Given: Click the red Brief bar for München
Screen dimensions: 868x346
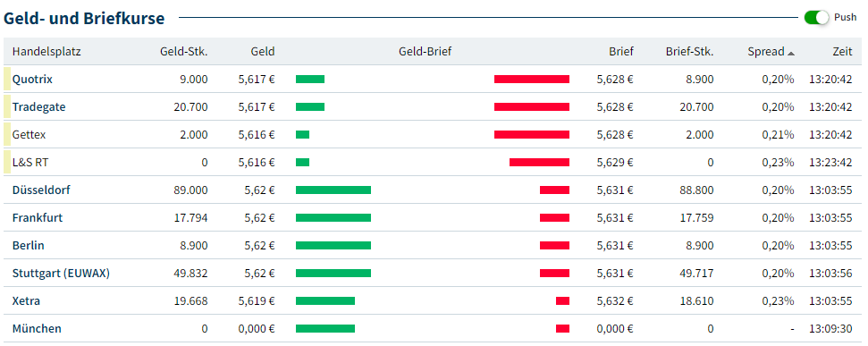Looking at the screenshot, I should (x=562, y=328).
